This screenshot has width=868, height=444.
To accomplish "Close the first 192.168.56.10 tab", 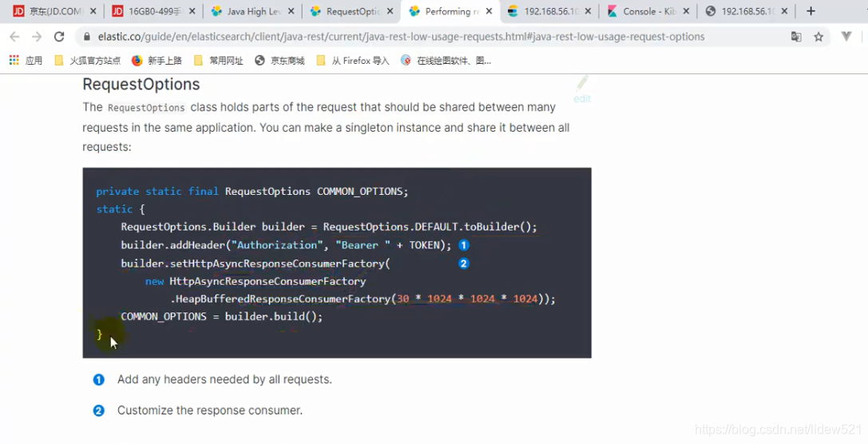I will pyautogui.click(x=588, y=11).
